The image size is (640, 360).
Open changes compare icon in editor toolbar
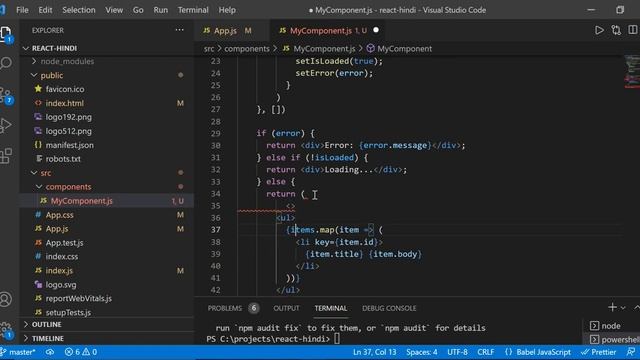(616, 30)
